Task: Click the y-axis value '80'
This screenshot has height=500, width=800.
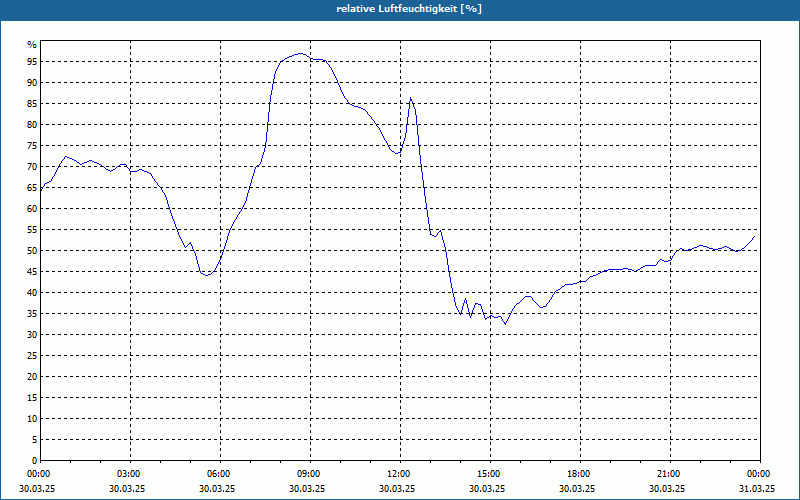Action: [32, 124]
